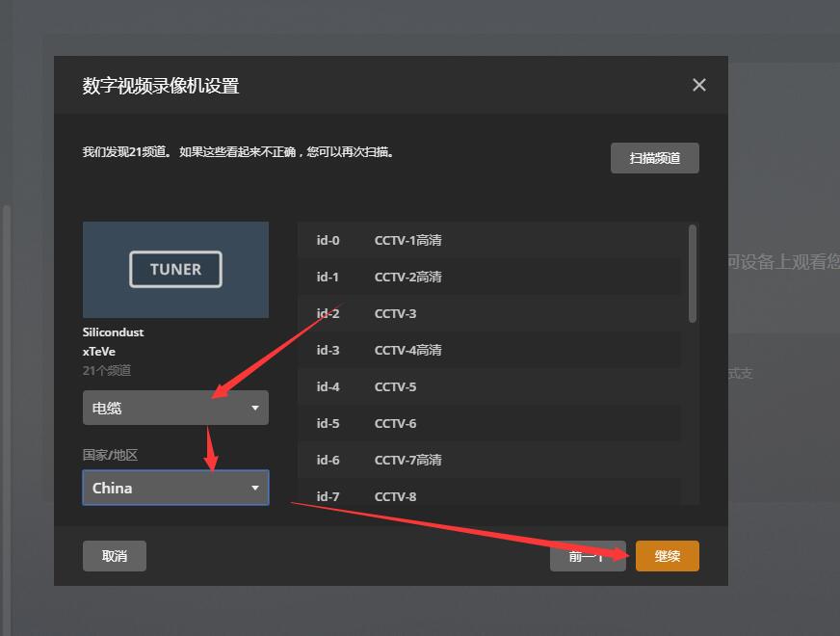Click the 我们发现21频道 message text
Viewport: 840px width, 636px height.
[x=238, y=152]
